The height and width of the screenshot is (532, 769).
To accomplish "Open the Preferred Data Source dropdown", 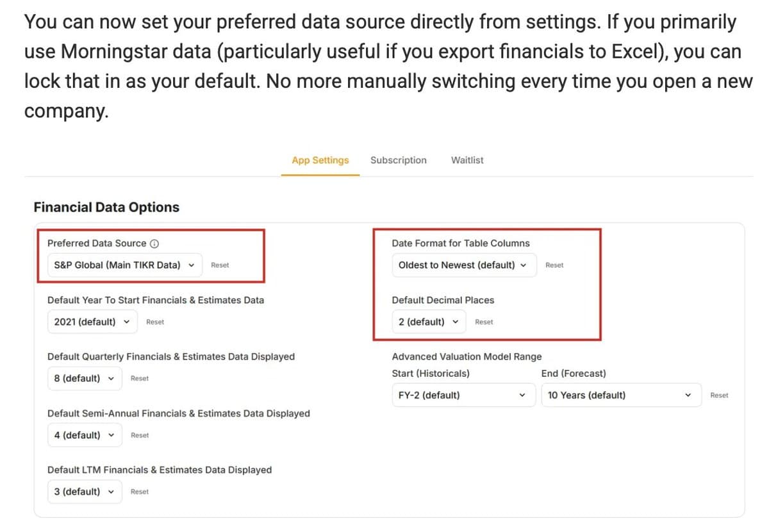I will point(124,265).
